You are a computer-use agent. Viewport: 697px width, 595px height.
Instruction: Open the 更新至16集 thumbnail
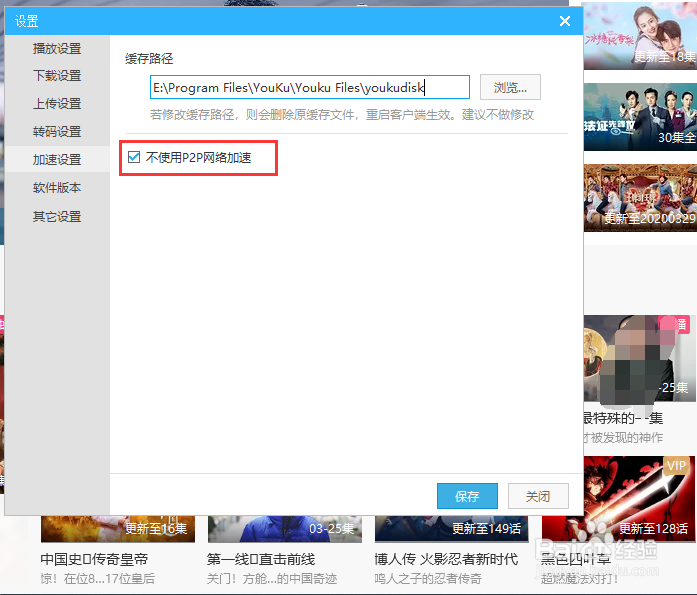tap(118, 529)
